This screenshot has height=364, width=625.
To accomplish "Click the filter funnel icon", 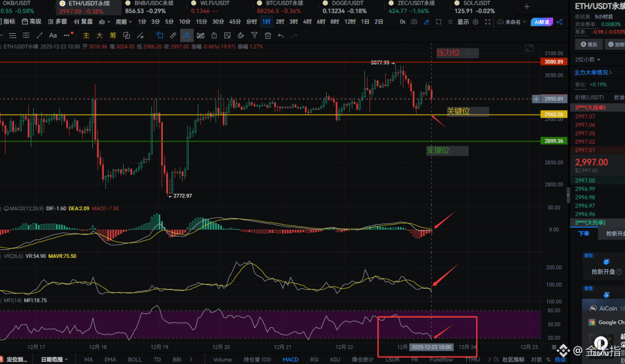I will tap(254, 35).
